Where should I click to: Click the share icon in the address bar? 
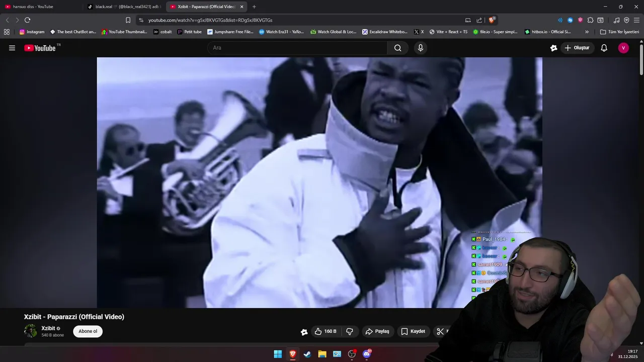click(479, 20)
